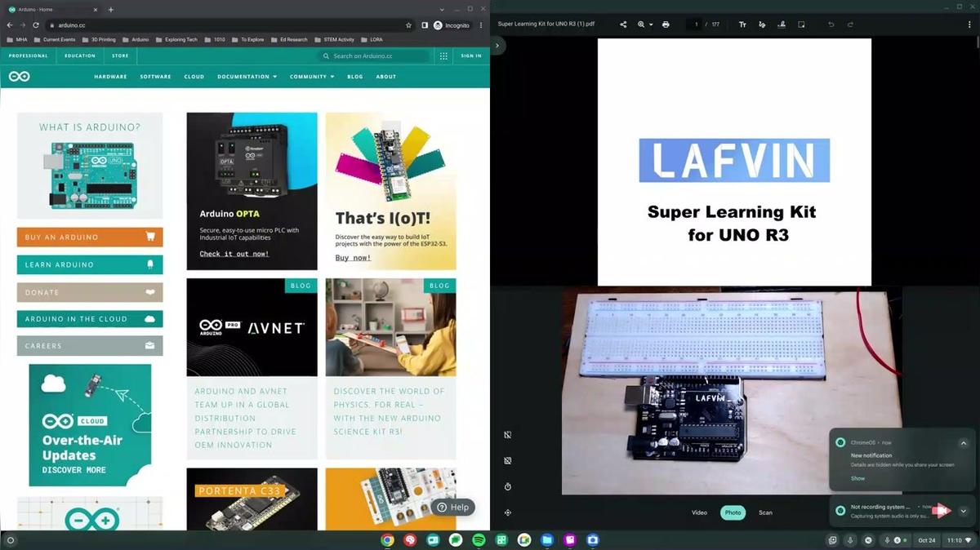
Task: Open the Files app from shelf
Action: tap(547, 540)
